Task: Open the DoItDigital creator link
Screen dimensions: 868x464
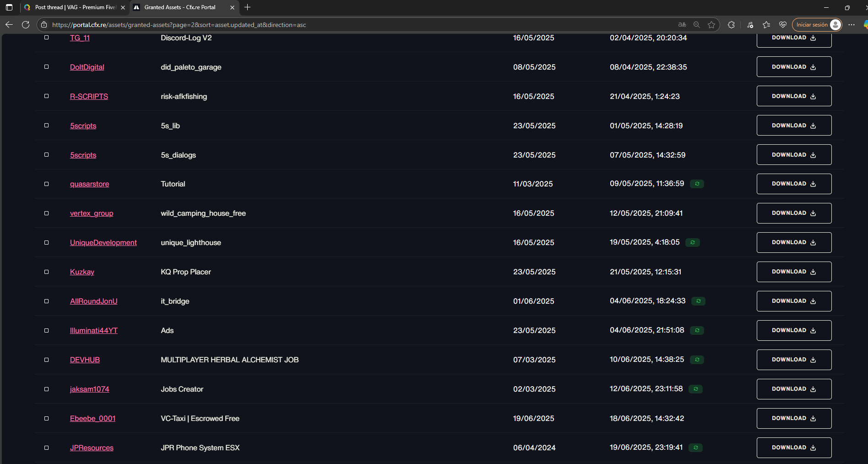Action: pyautogui.click(x=87, y=67)
